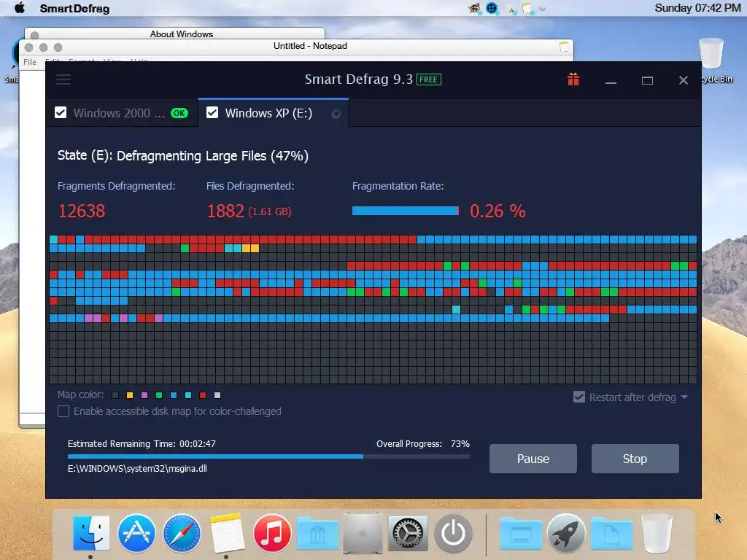Click the power button dock icon
Viewport: 747px width, 560px height.
pos(453,533)
